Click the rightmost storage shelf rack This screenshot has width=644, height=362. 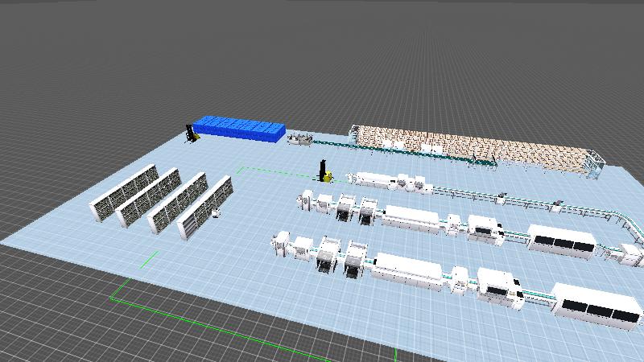click(205, 208)
